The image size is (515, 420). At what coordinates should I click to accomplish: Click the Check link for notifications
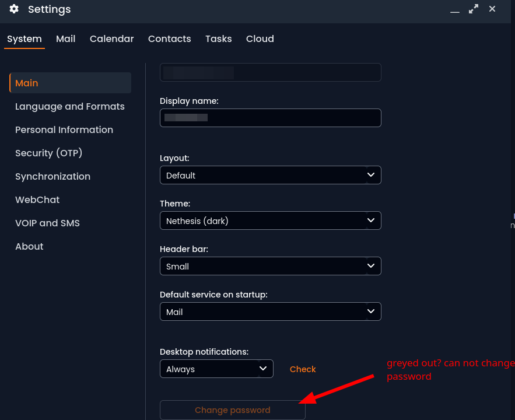303,369
